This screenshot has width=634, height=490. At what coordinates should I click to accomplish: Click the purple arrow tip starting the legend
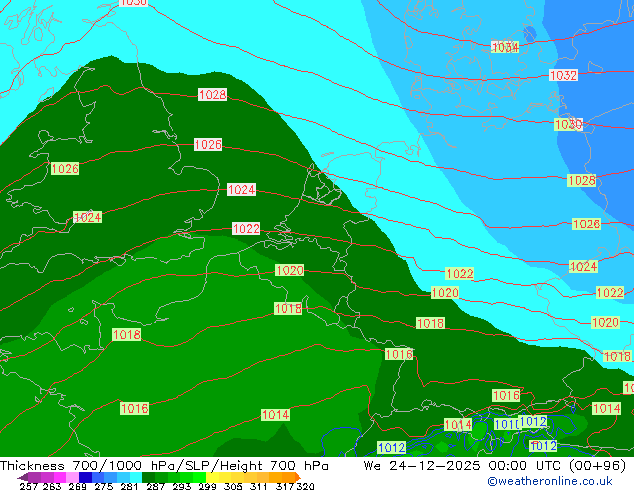[x=23, y=478]
